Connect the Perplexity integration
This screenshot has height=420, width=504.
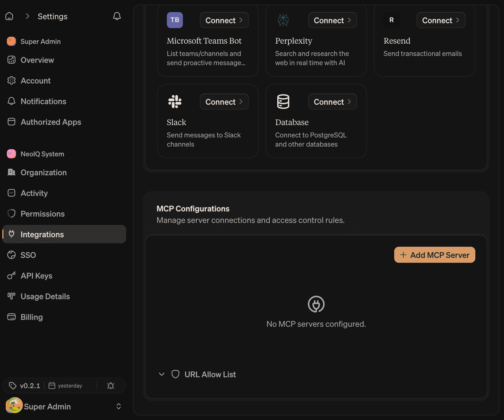point(333,20)
